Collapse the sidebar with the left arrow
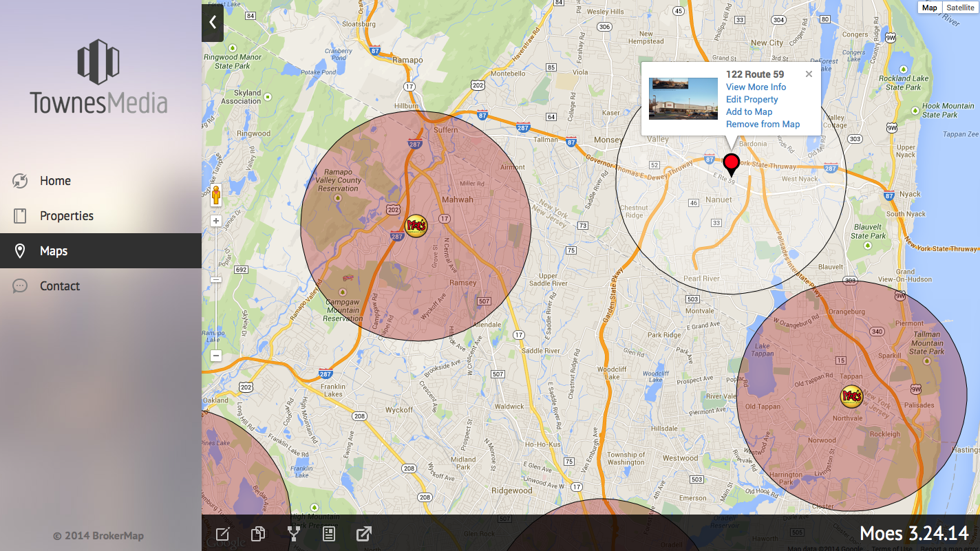 tap(213, 23)
